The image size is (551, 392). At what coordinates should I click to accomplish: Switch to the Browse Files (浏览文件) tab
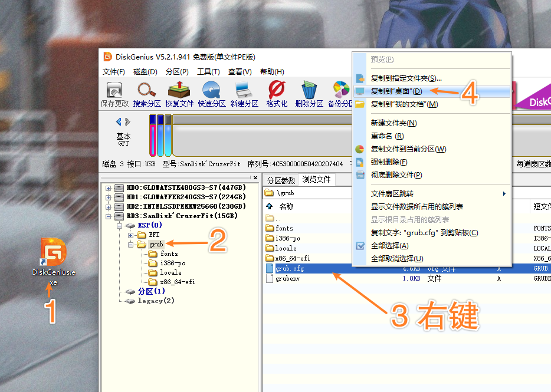click(x=317, y=179)
